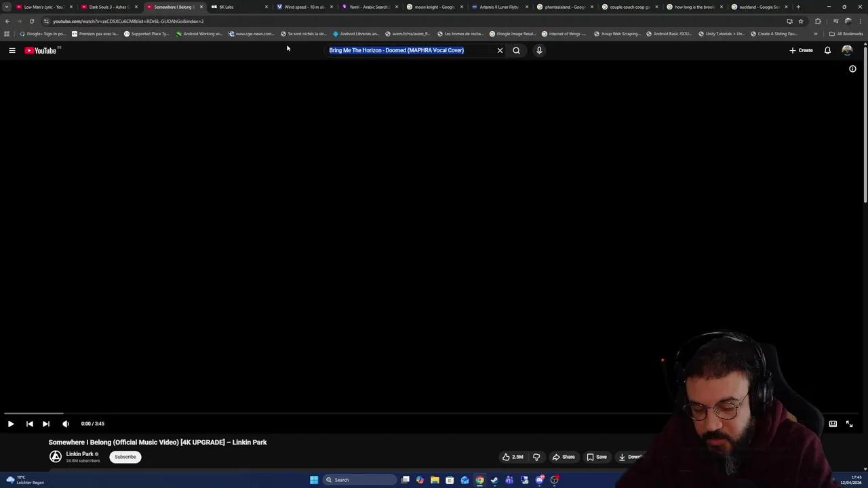Reload the current page

click(31, 21)
